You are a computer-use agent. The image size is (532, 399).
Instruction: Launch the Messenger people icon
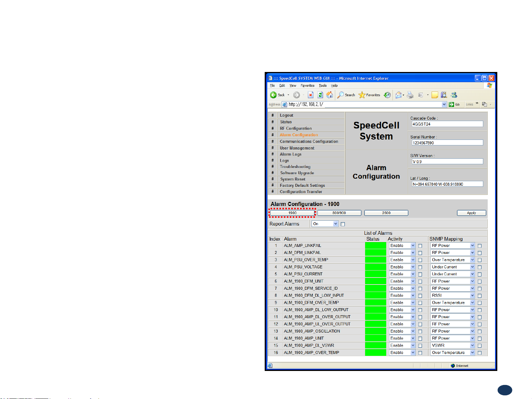click(x=454, y=95)
